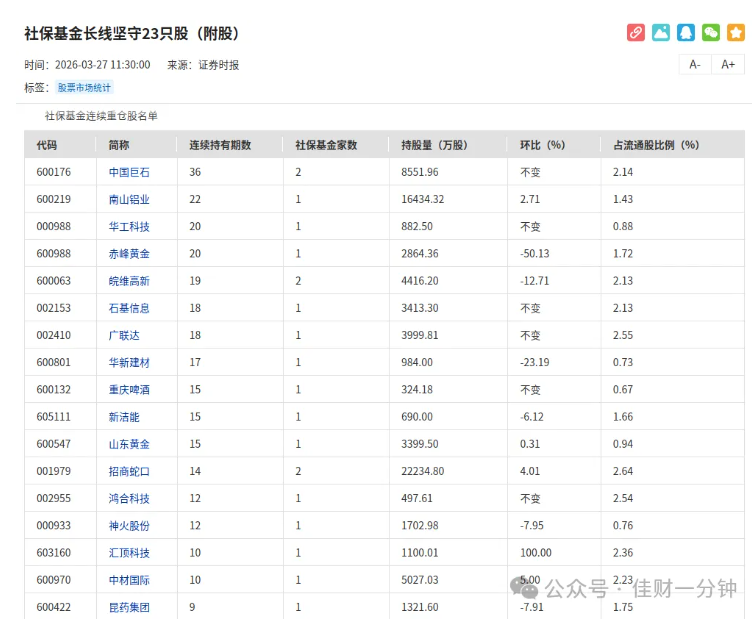Share to WeChat using green icon
The image size is (752, 633).
(x=711, y=33)
